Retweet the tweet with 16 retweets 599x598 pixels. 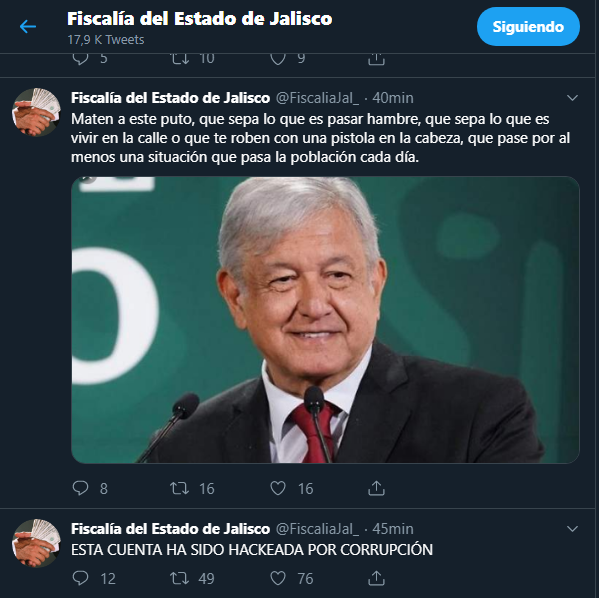(179, 488)
